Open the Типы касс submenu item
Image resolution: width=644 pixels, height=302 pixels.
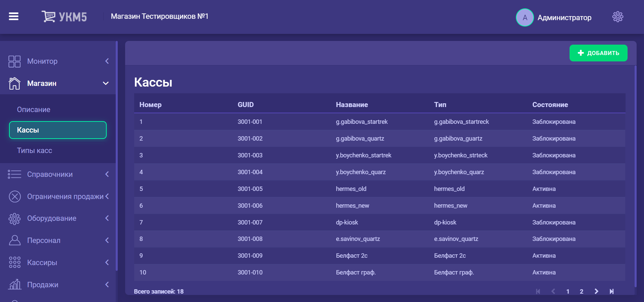[x=35, y=151]
